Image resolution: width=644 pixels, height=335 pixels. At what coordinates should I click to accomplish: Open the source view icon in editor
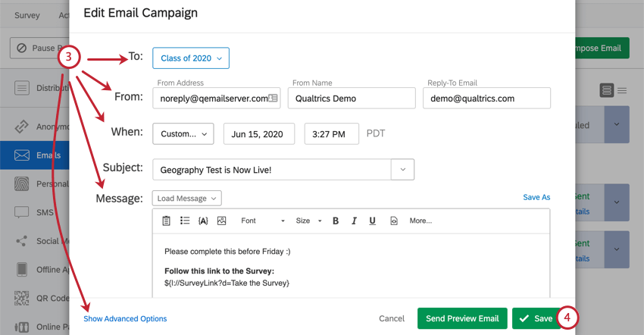coord(393,221)
